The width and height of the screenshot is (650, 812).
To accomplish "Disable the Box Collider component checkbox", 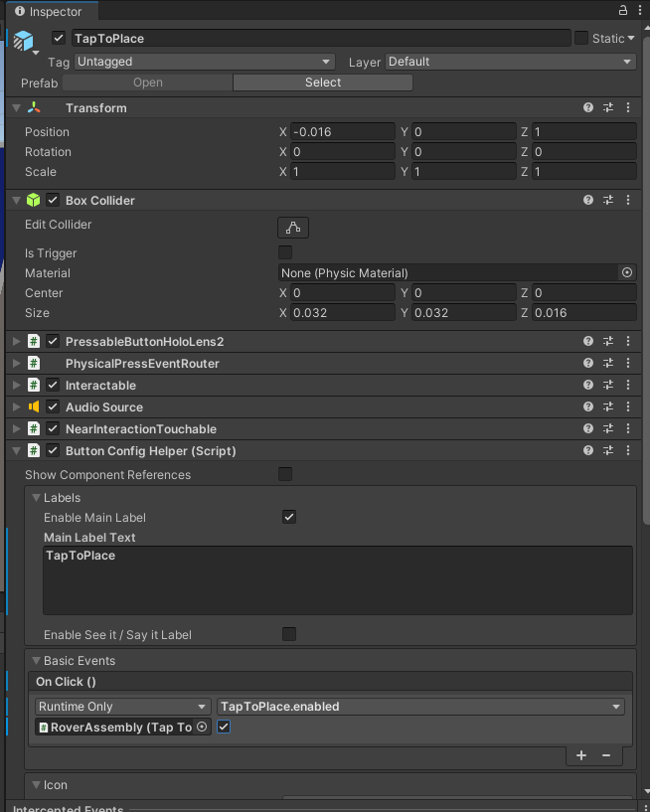I will 53,200.
